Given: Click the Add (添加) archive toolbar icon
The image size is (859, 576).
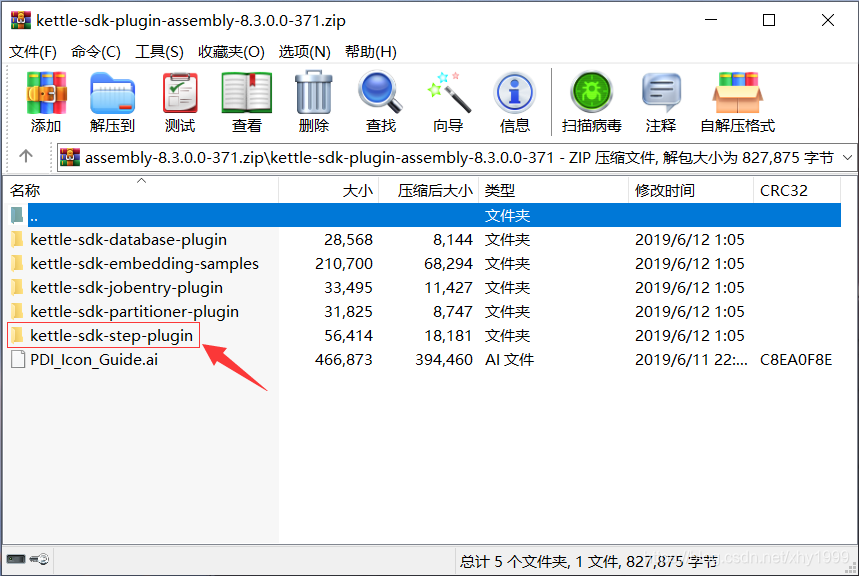Looking at the screenshot, I should pyautogui.click(x=46, y=93).
